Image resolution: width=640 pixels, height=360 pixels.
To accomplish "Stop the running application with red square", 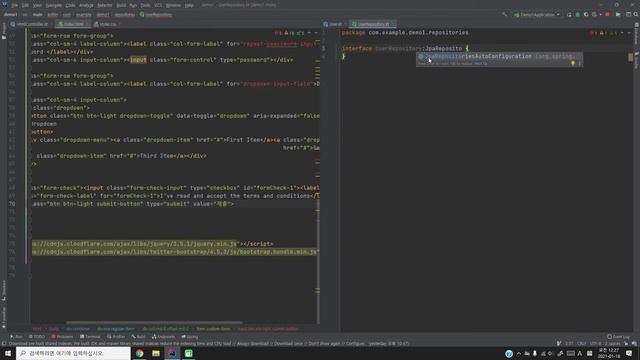I will [607, 15].
